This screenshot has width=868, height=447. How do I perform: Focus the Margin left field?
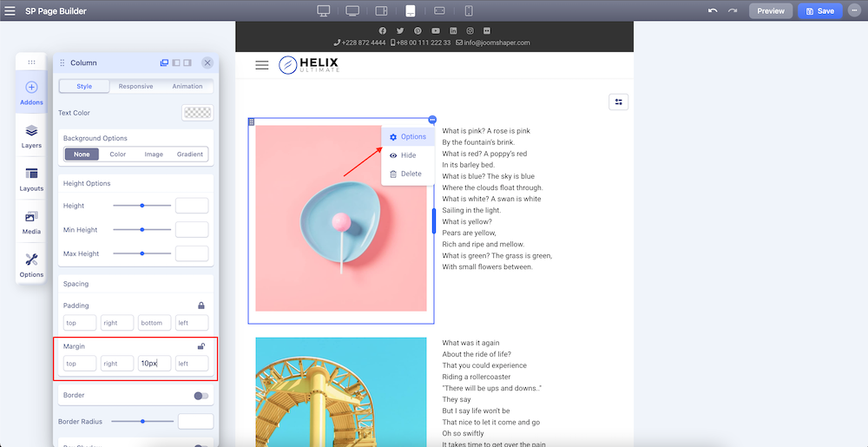coord(192,364)
